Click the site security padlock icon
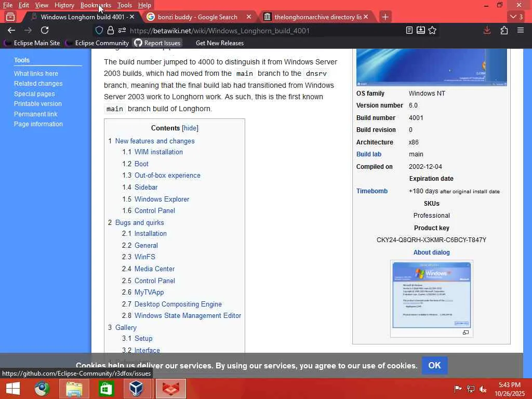The image size is (532, 399). tap(111, 31)
